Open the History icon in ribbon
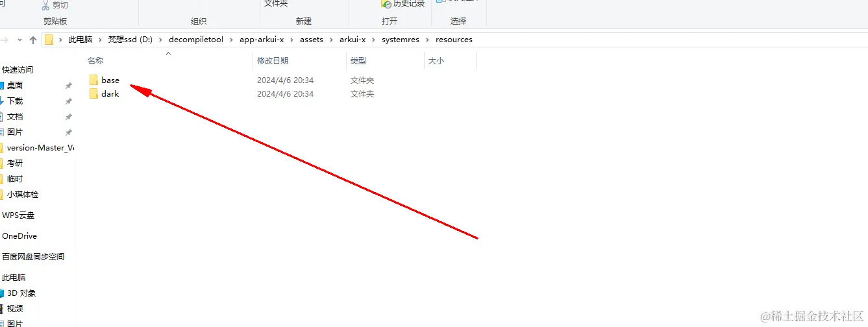868x327 pixels. click(x=386, y=4)
